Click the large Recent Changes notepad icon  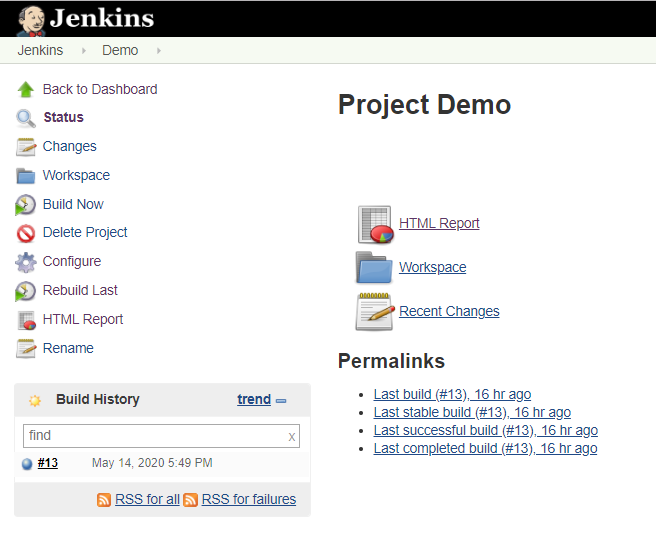[x=375, y=312]
